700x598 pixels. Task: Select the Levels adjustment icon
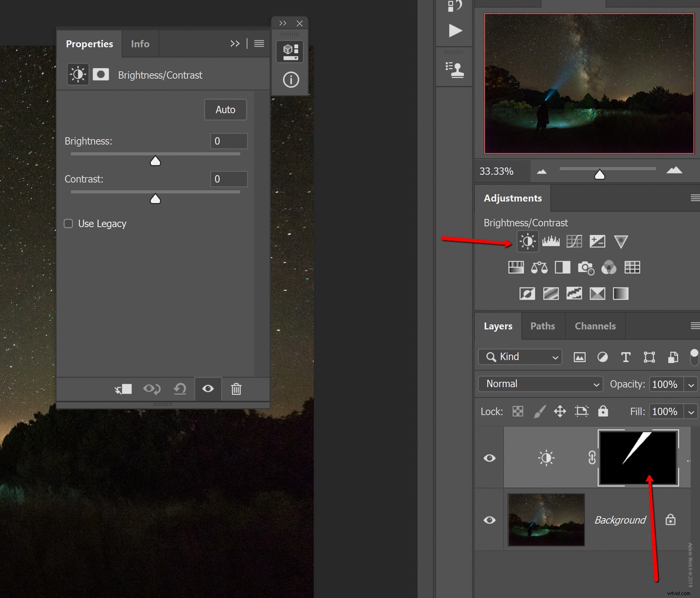point(551,241)
